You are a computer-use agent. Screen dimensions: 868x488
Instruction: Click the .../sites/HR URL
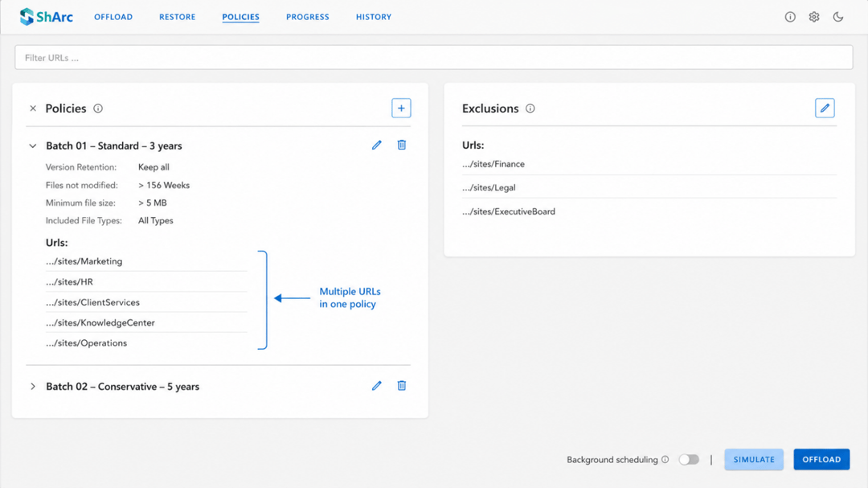69,282
